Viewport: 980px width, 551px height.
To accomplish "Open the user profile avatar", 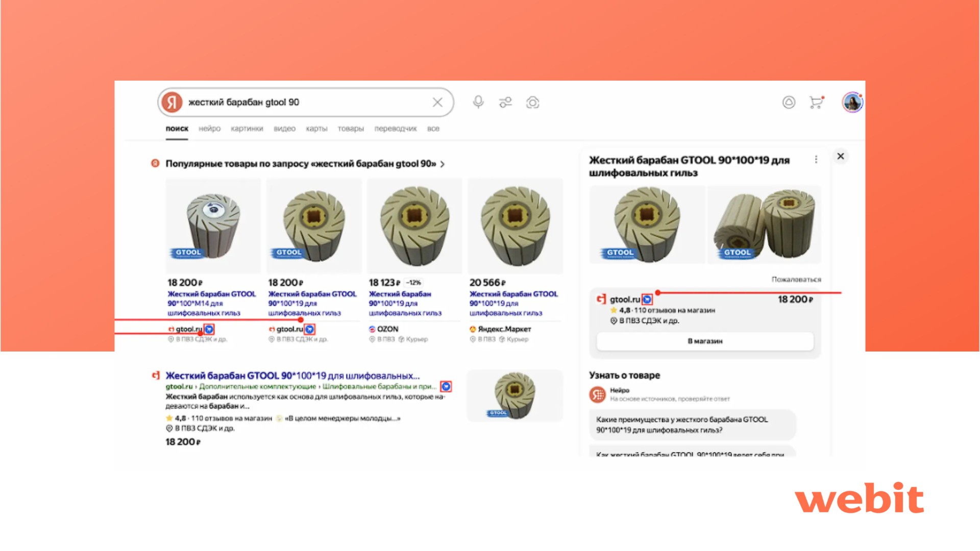I will (x=852, y=103).
